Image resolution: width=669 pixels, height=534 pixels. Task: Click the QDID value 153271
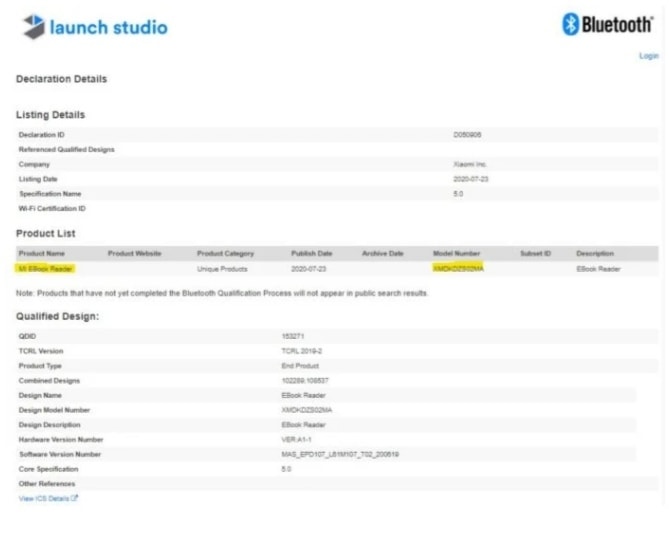[292, 336]
